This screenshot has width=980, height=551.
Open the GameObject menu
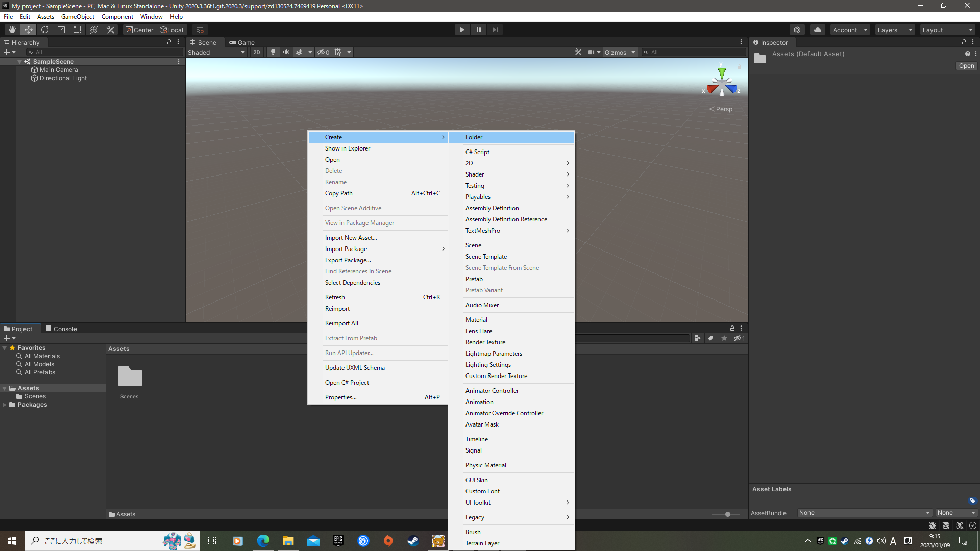pyautogui.click(x=78, y=17)
